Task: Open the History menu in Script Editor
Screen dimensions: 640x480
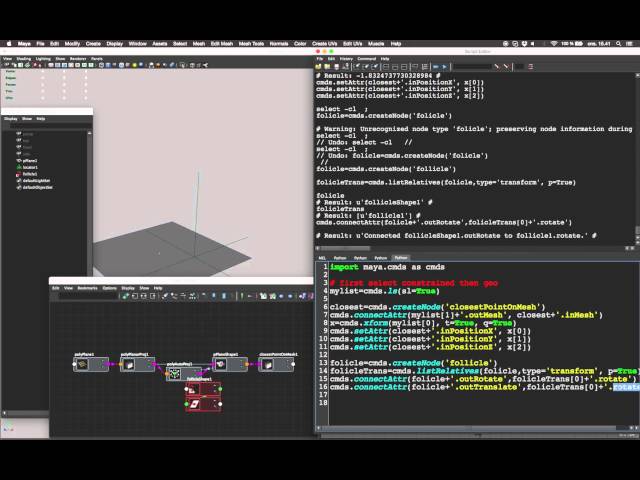Action: (x=346, y=59)
